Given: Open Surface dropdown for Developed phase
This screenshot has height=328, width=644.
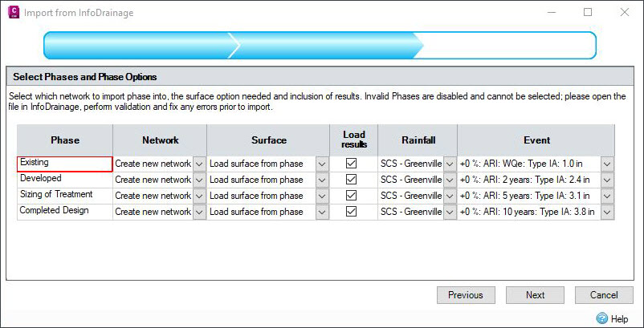Looking at the screenshot, I should click(322, 180).
